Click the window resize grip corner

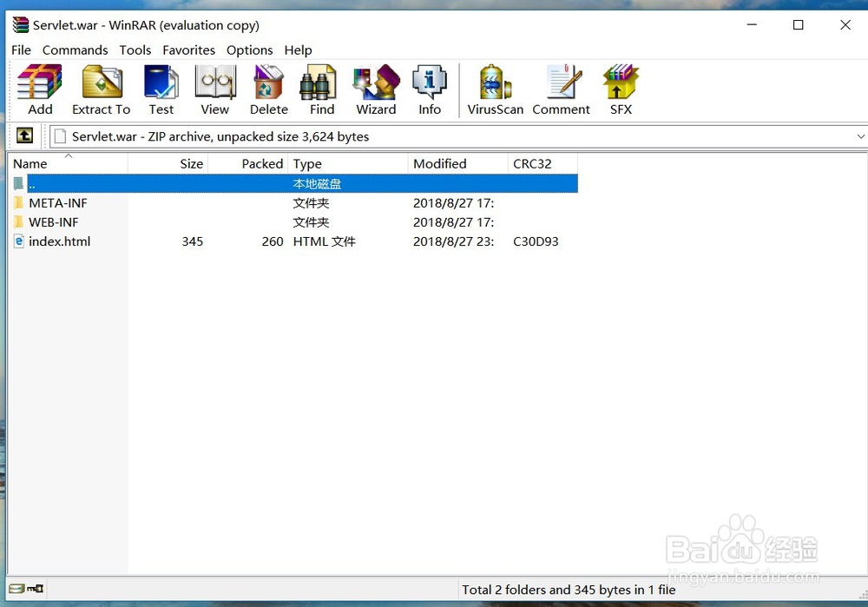[x=863, y=595]
